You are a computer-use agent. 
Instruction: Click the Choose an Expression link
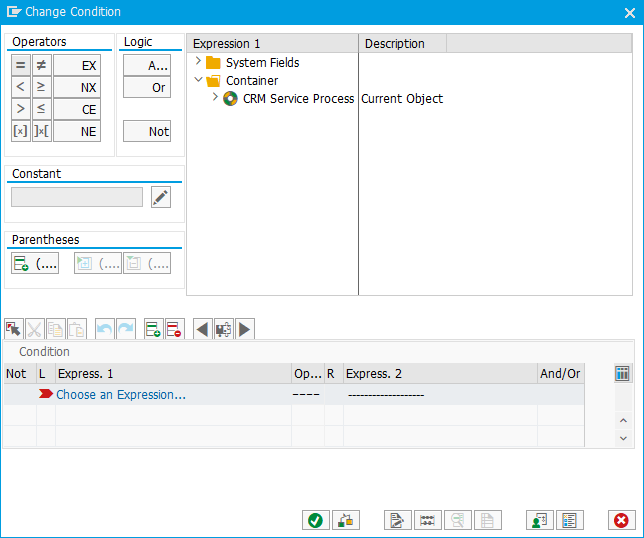pyautogui.click(x=121, y=395)
